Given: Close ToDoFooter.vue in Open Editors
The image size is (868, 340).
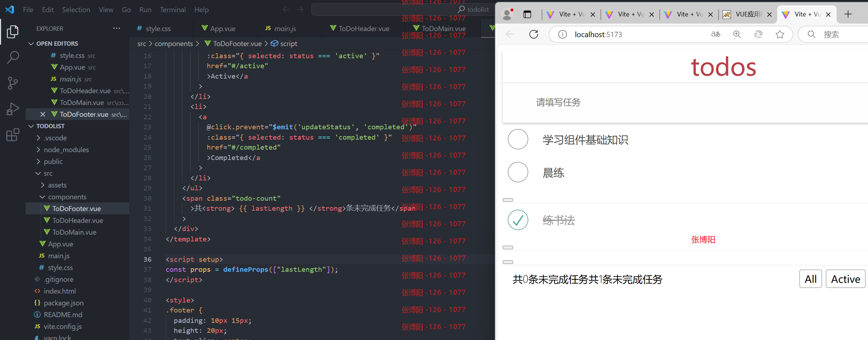Looking at the screenshot, I should point(43,114).
